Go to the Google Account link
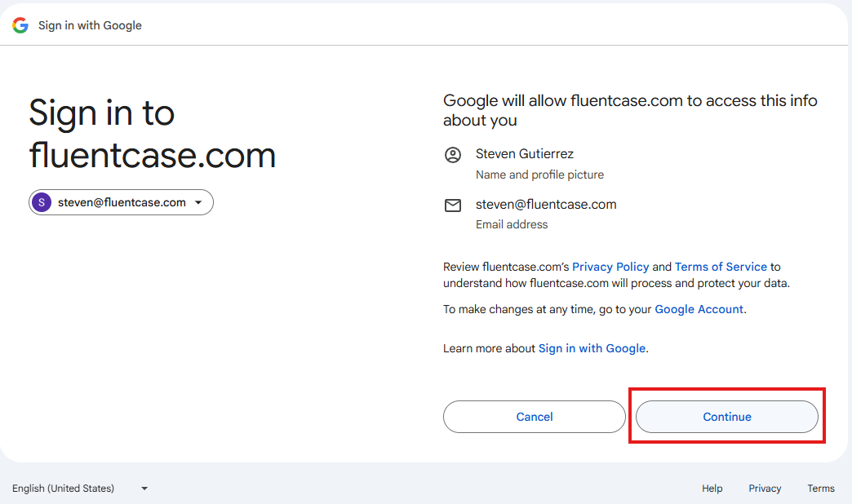 699,309
